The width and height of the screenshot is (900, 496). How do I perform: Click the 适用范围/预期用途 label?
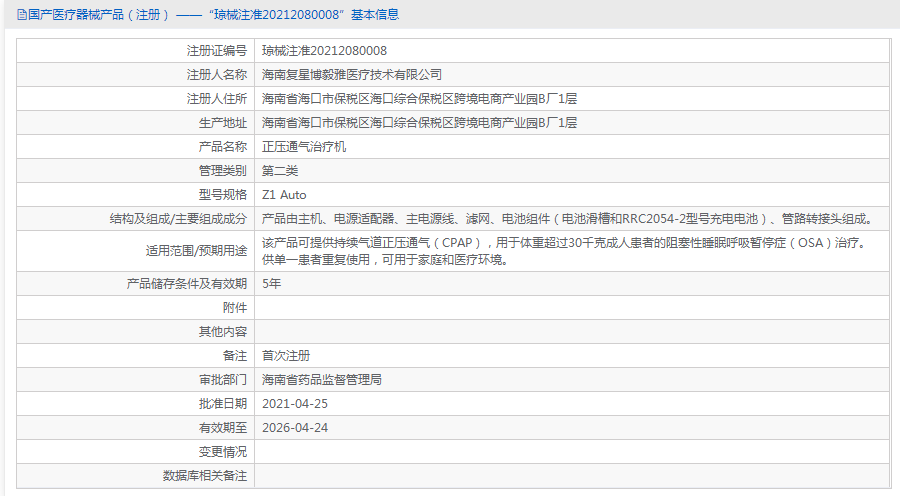pyautogui.click(x=196, y=251)
